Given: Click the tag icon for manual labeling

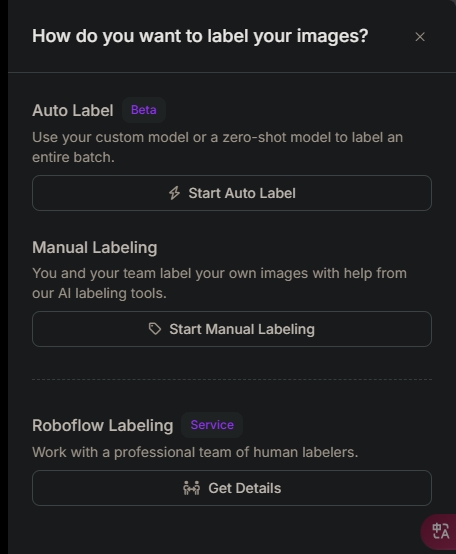Looking at the screenshot, I should 155,329.
